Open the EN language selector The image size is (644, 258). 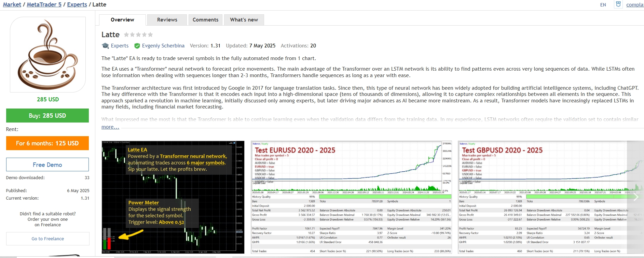click(603, 5)
